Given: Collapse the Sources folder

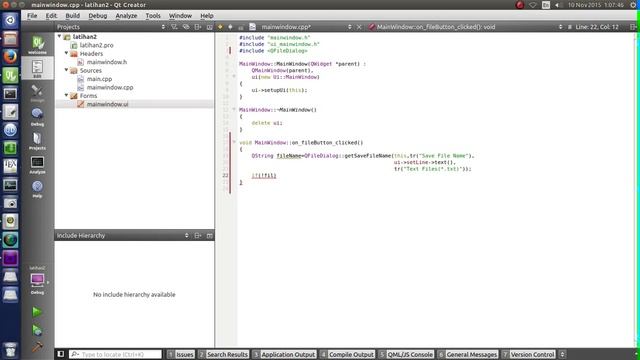Looking at the screenshot, I should [67, 70].
